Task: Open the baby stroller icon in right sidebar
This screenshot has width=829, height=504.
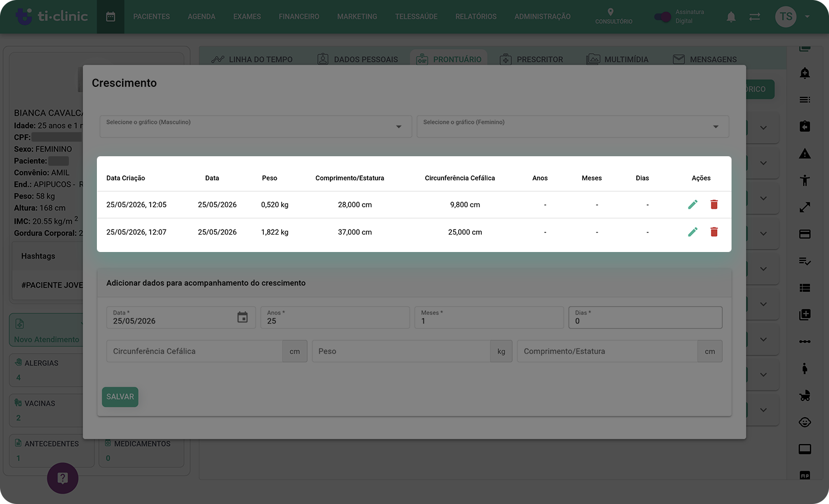Action: pyautogui.click(x=805, y=395)
